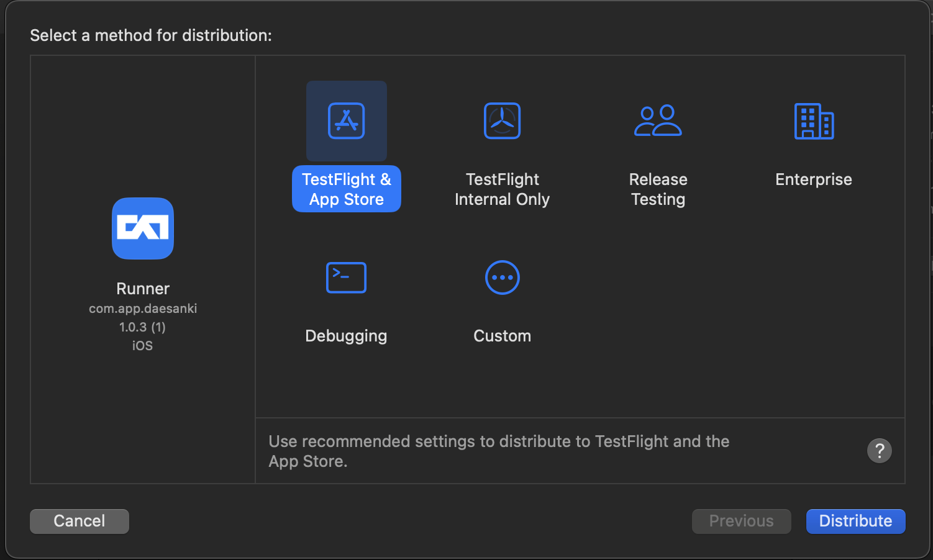933x560 pixels.
Task: Click the com.app.daesanki bundle identifier
Action: pyautogui.click(x=143, y=309)
